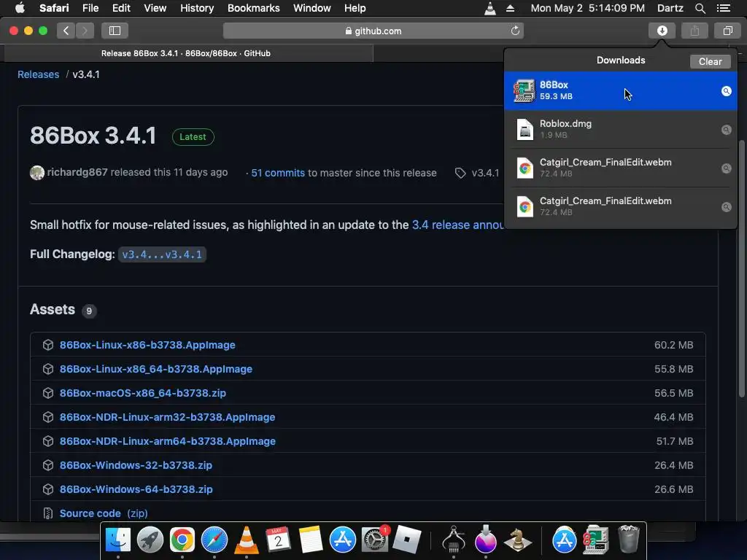Open the Chess app in Dock

pos(518,540)
